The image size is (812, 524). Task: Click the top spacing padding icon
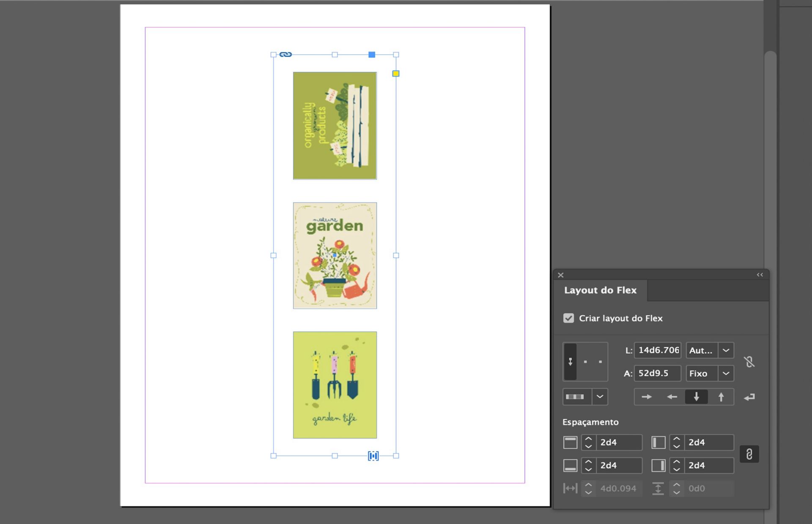(570, 442)
